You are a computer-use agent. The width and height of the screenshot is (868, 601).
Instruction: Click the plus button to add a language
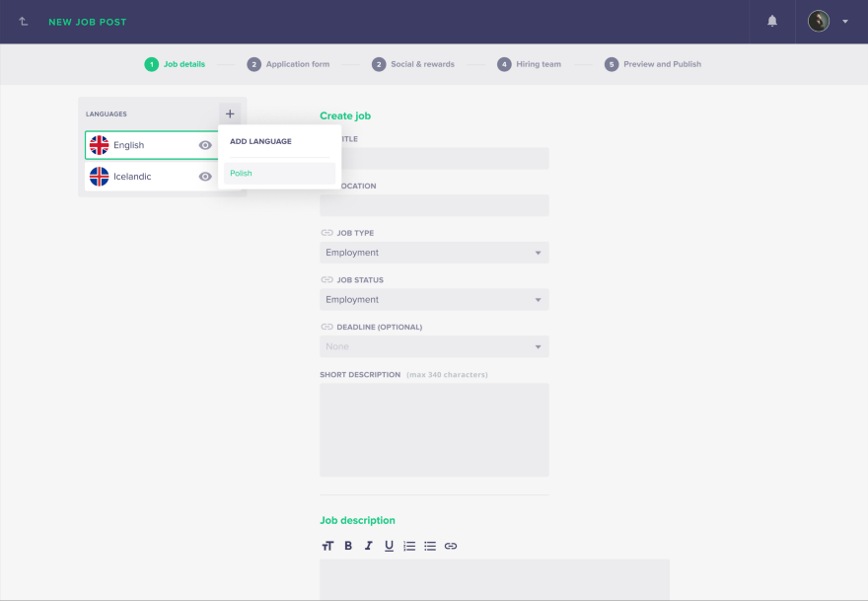click(230, 113)
